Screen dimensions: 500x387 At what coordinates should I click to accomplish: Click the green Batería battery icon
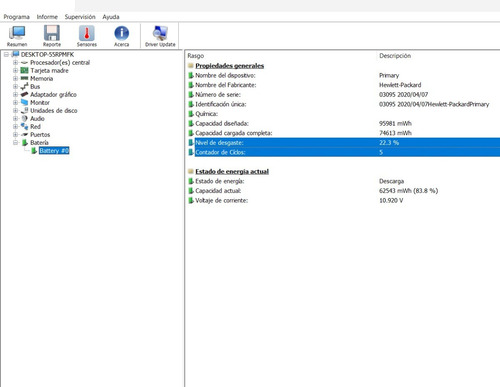pos(25,142)
